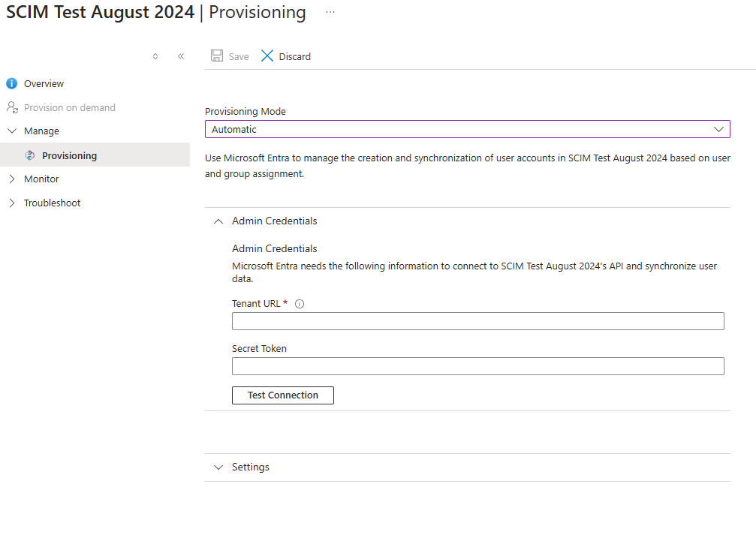Expand the Troubleshoot section

(x=11, y=203)
